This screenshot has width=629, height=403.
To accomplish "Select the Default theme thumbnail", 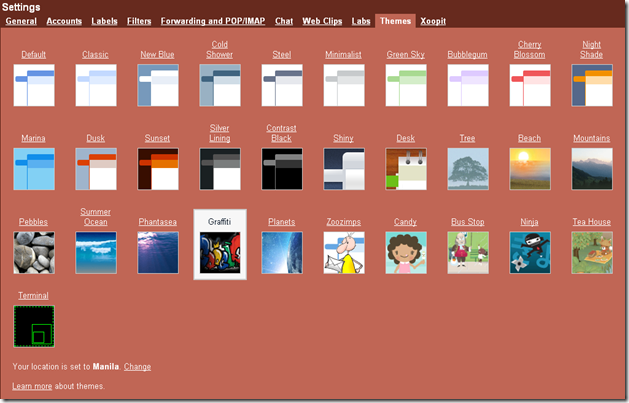I will click(x=34, y=85).
